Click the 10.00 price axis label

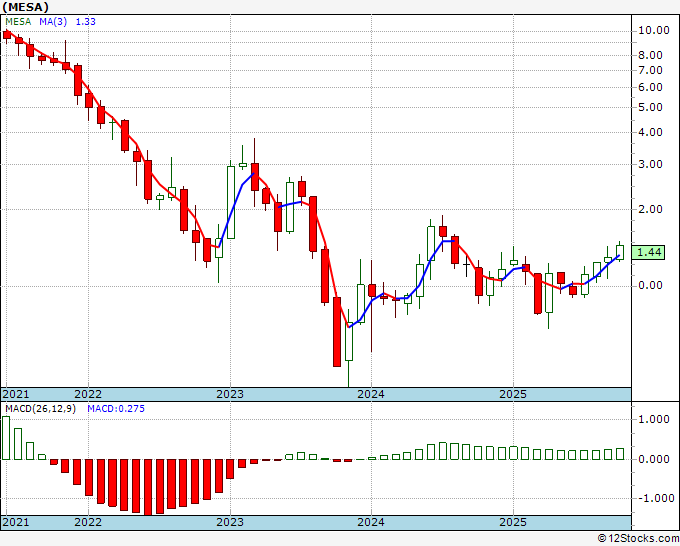pyautogui.click(x=653, y=30)
